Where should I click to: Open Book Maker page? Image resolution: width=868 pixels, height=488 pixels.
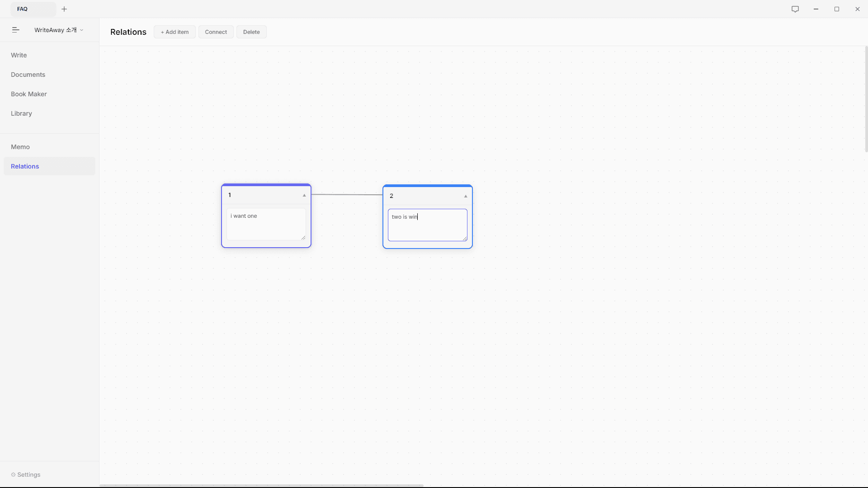click(x=29, y=94)
